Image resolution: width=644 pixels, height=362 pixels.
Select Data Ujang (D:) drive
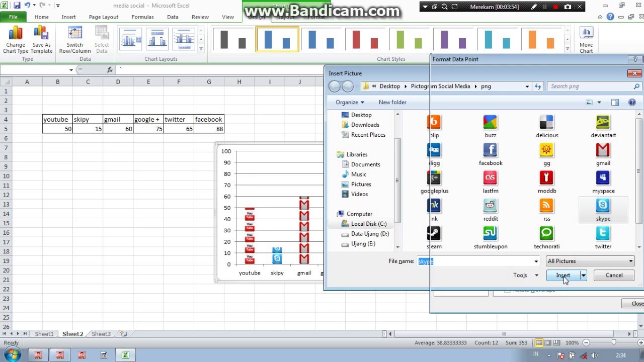[370, 234]
